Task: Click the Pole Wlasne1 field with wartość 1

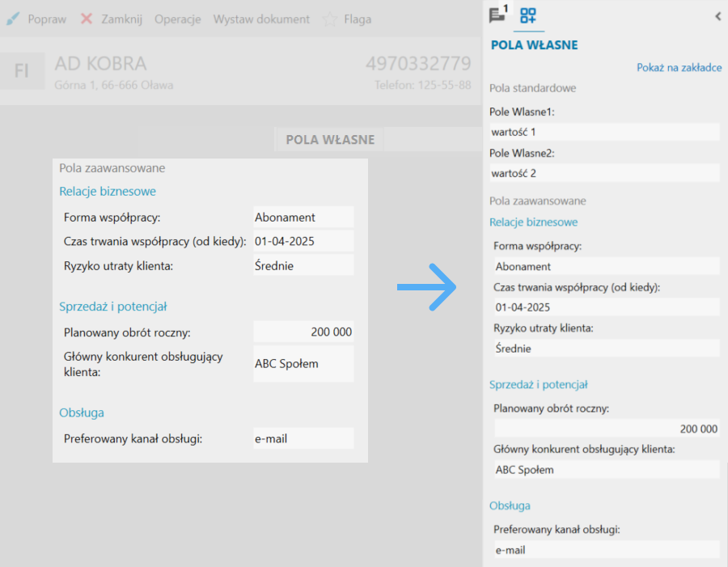Action: tap(604, 132)
